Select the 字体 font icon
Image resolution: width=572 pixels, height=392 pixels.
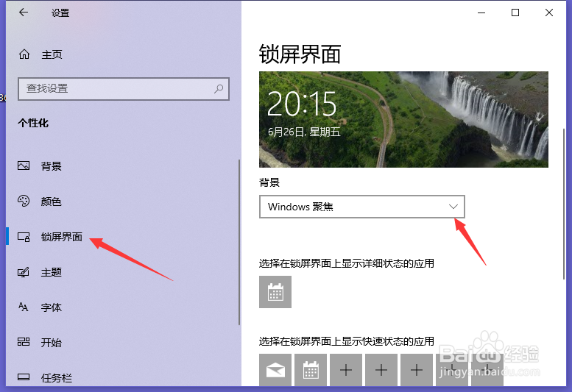[x=24, y=307]
